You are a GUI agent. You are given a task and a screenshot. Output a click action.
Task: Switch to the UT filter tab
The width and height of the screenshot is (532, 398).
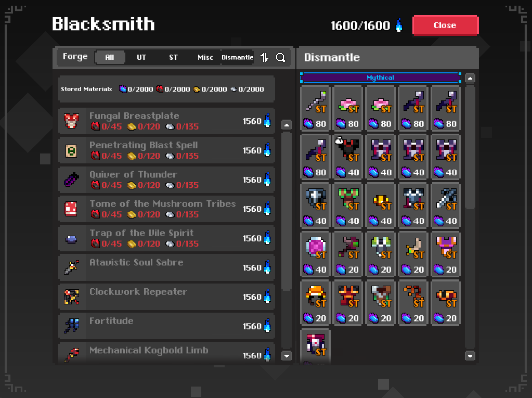click(x=141, y=57)
